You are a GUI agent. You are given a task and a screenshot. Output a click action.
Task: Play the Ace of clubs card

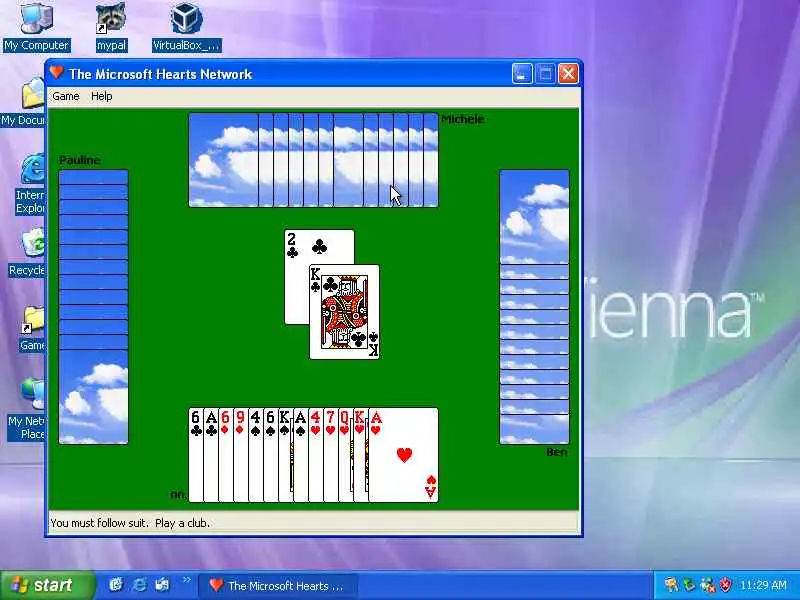click(211, 455)
